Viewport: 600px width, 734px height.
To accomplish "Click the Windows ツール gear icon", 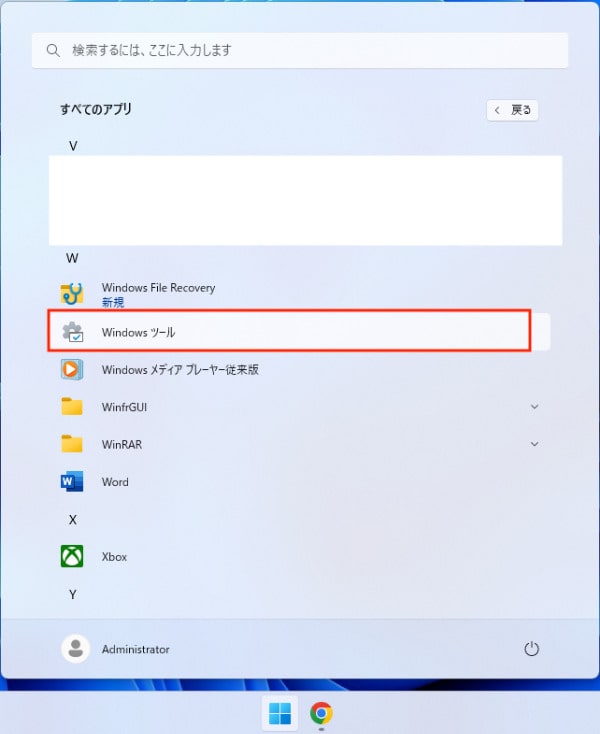I will (73, 332).
